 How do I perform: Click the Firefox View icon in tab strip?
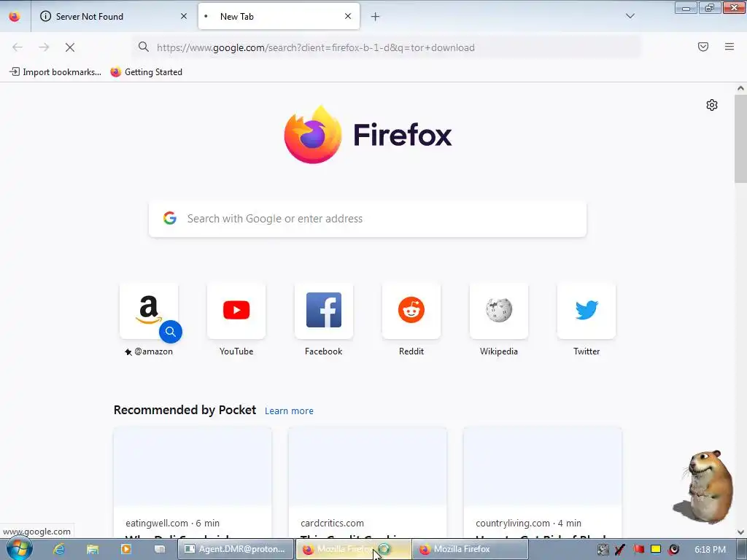pyautogui.click(x=15, y=17)
